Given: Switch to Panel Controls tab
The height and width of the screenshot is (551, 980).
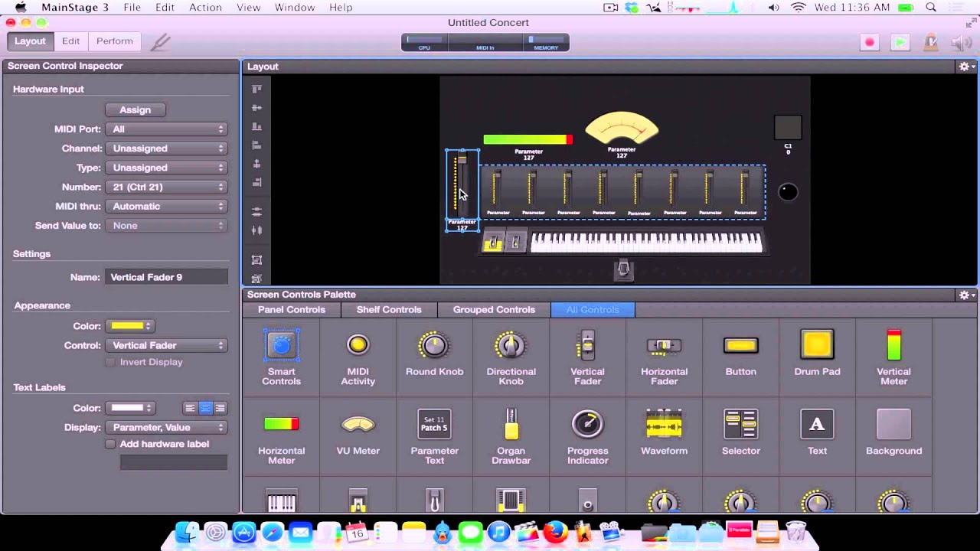Looking at the screenshot, I should (x=292, y=310).
